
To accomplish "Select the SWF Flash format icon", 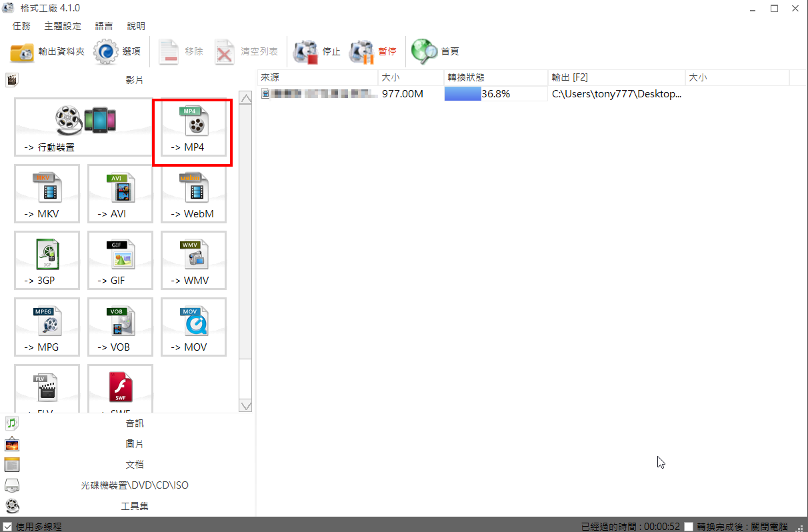I will 120,389.
